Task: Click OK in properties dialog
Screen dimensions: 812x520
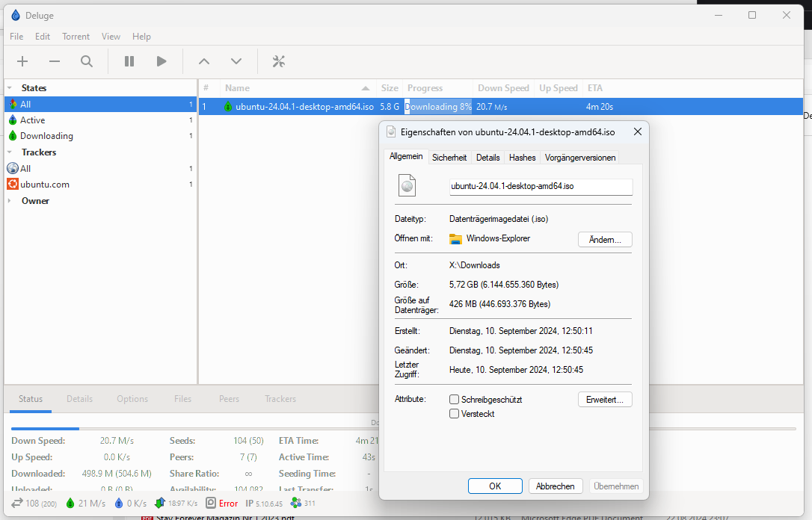Action: click(495, 486)
